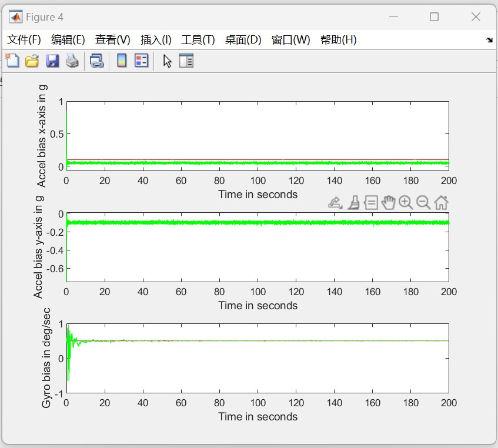Click the red reference line in the top plot
This screenshot has width=498, height=448.
pyautogui.click(x=258, y=160)
